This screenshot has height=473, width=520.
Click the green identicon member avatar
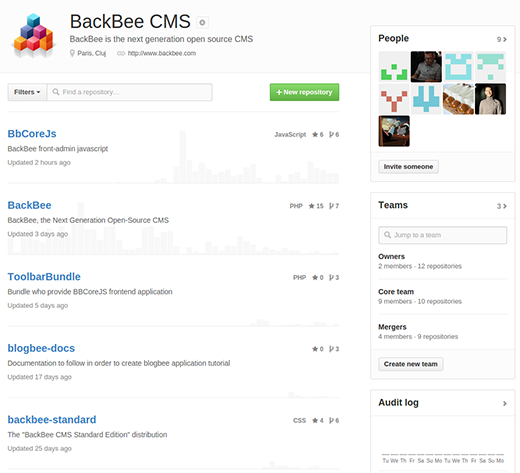click(x=394, y=66)
